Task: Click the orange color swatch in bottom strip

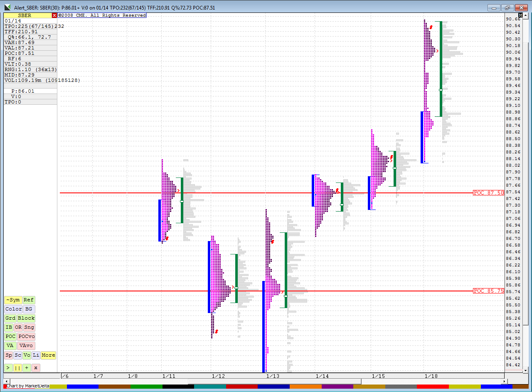Action: [305, 387]
